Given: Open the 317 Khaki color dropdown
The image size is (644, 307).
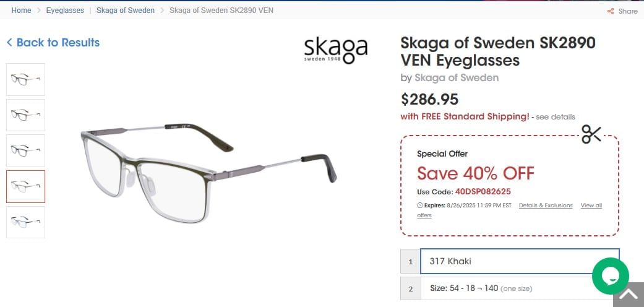Looking at the screenshot, I should coord(519,261).
